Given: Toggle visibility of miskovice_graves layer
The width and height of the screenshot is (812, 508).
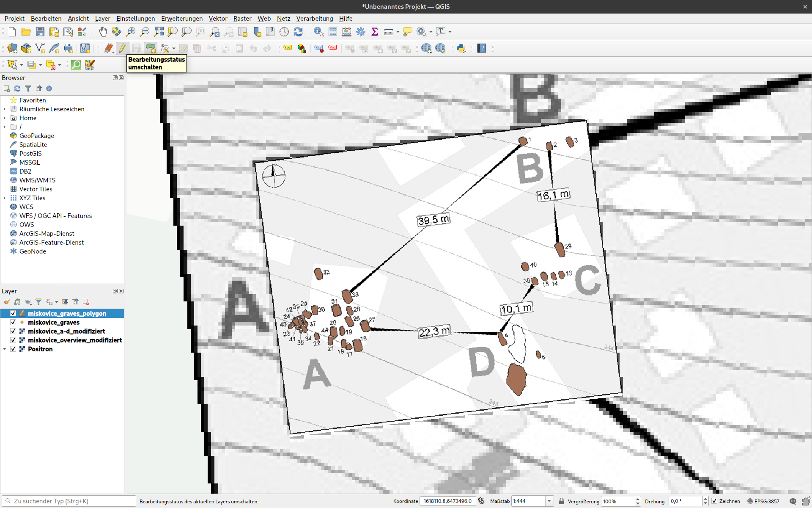Looking at the screenshot, I should click(13, 323).
